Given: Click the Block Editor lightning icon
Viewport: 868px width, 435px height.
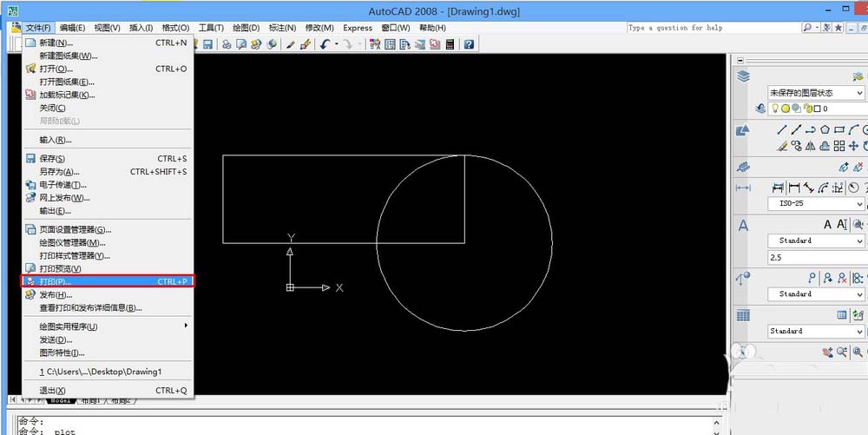Looking at the screenshot, I should click(306, 44).
